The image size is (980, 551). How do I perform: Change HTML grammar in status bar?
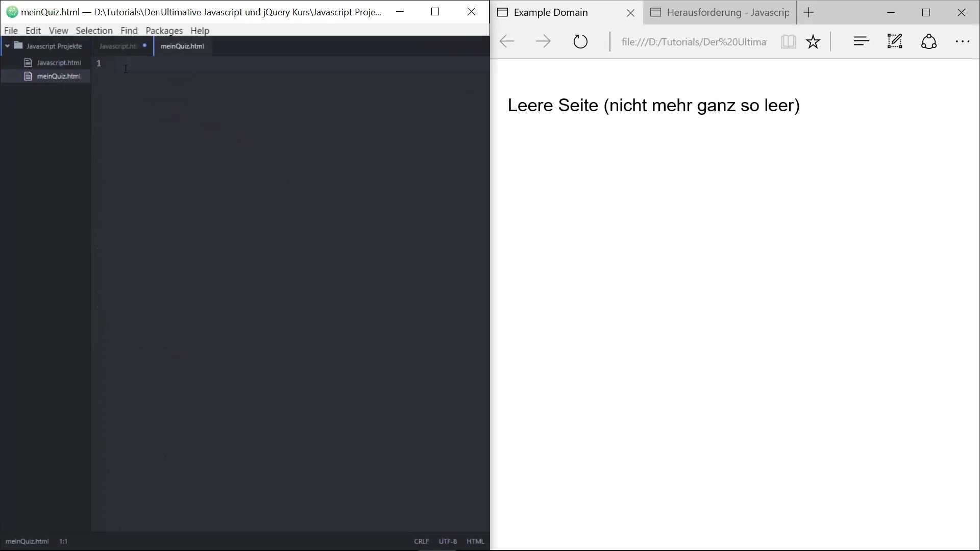tap(475, 541)
